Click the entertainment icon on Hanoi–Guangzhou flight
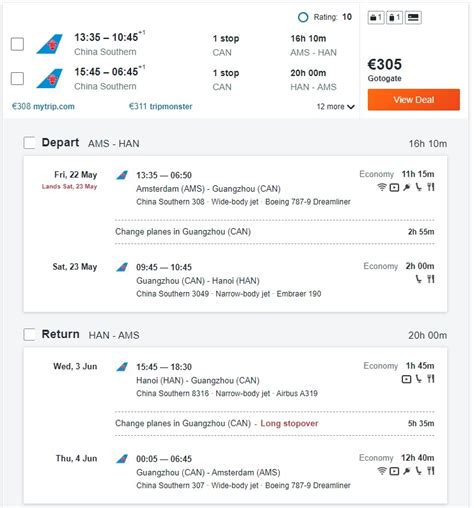This screenshot has height=508, width=474. [406, 379]
